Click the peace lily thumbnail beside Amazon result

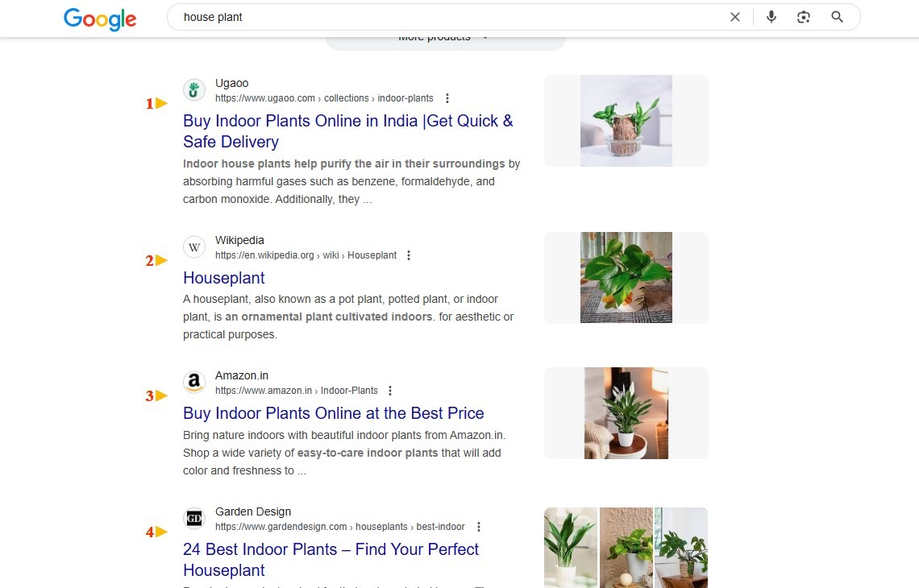[x=626, y=413]
